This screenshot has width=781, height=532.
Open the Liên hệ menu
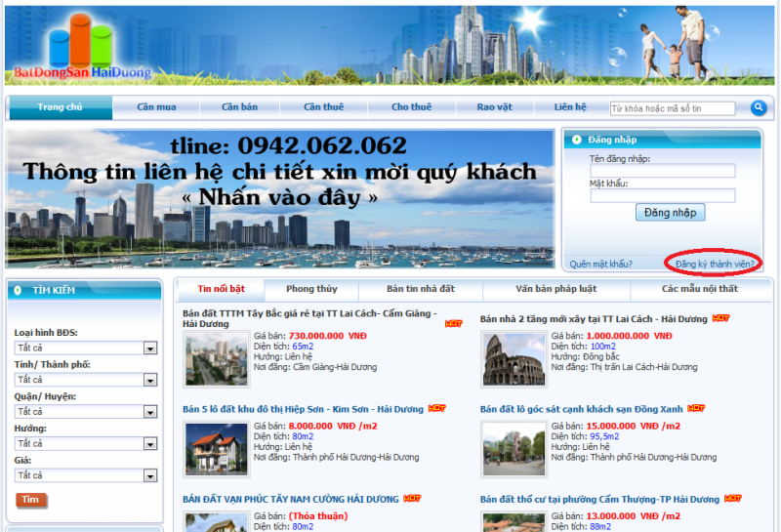point(570,107)
